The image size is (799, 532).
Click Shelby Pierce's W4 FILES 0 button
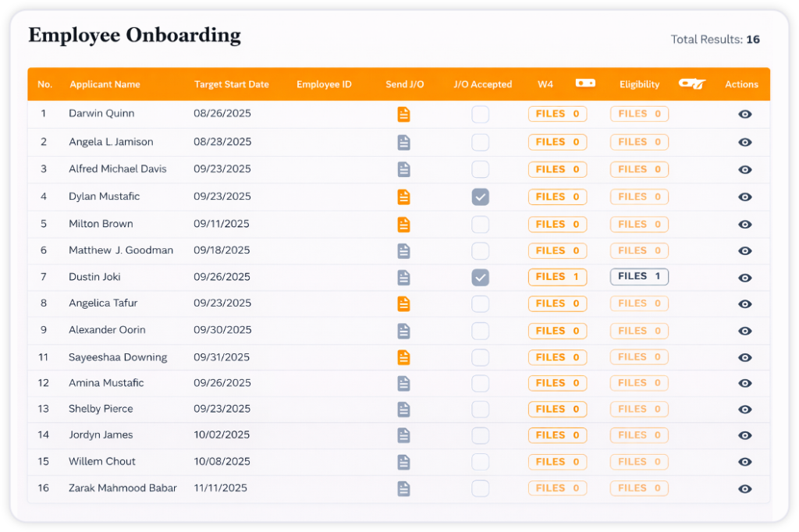[557, 409]
